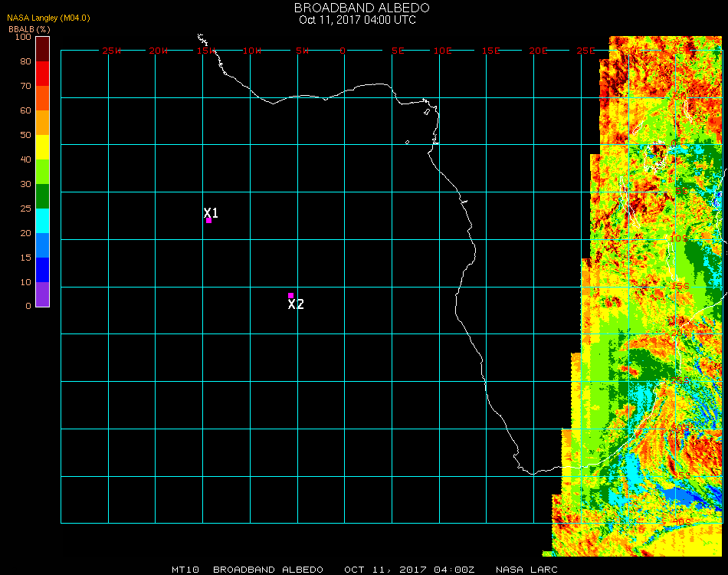Click the '25E' longitude label
The height and width of the screenshot is (575, 728).
coord(586,51)
